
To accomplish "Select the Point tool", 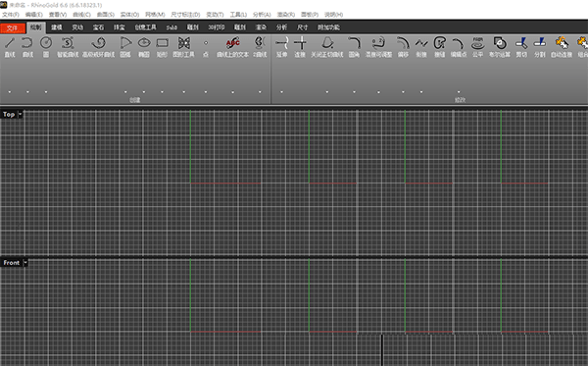I will pos(206,43).
